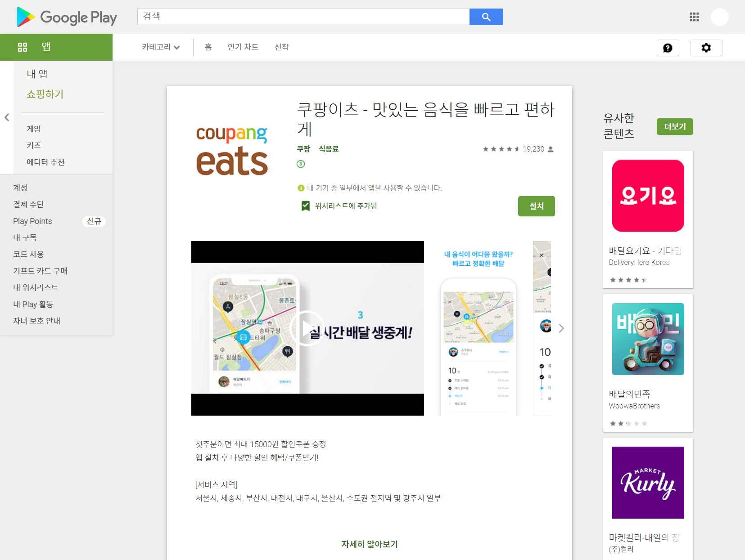Viewport: 745px width, 560px height.
Task: Click the green 설치 install button
Action: 537,206
